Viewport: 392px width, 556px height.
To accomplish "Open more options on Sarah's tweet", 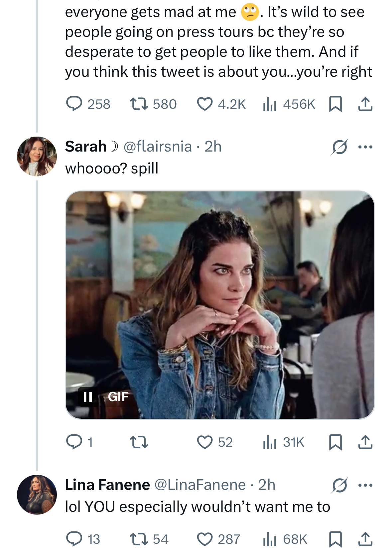I will click(x=365, y=147).
